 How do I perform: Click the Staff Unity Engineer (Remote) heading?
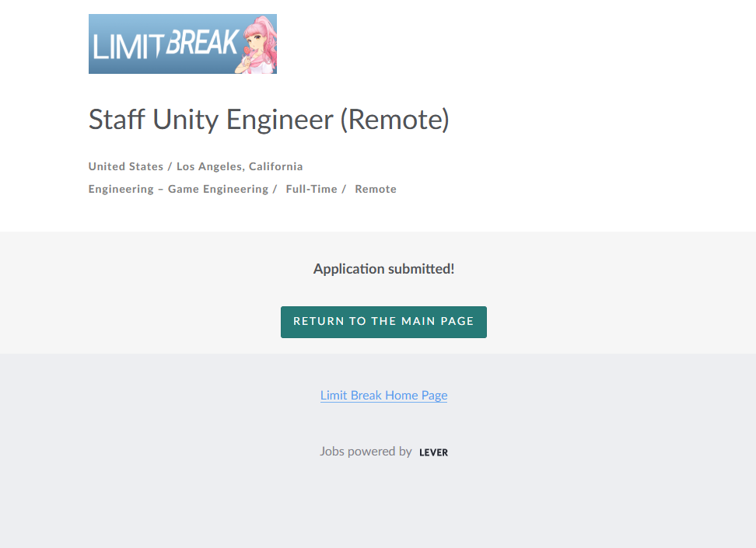tap(268, 120)
